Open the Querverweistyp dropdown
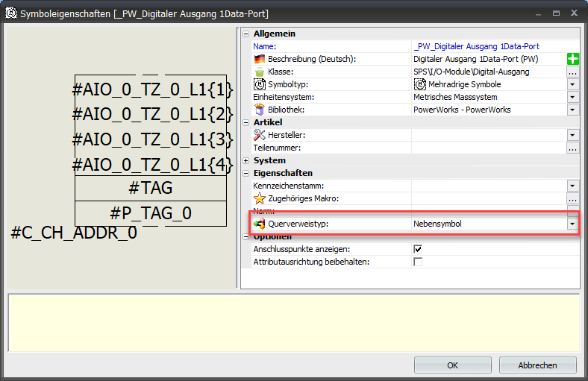Viewport: 588px width, 381px height. [x=572, y=224]
